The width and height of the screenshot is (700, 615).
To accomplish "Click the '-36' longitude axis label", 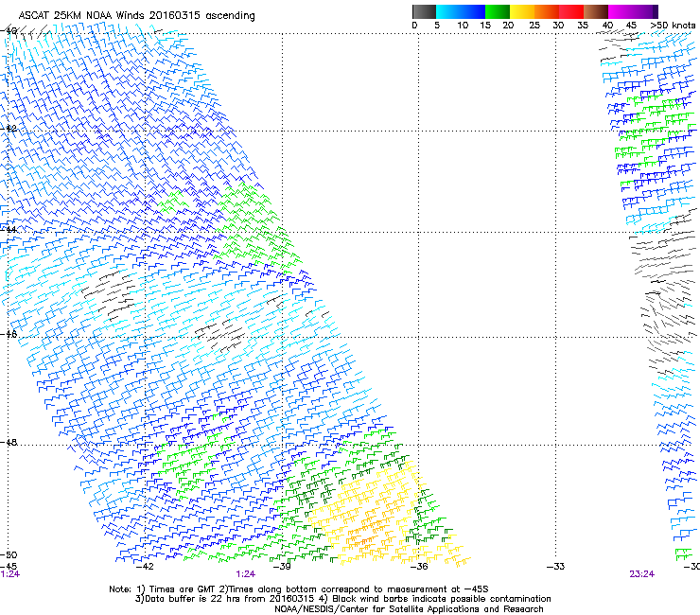I will (418, 567).
